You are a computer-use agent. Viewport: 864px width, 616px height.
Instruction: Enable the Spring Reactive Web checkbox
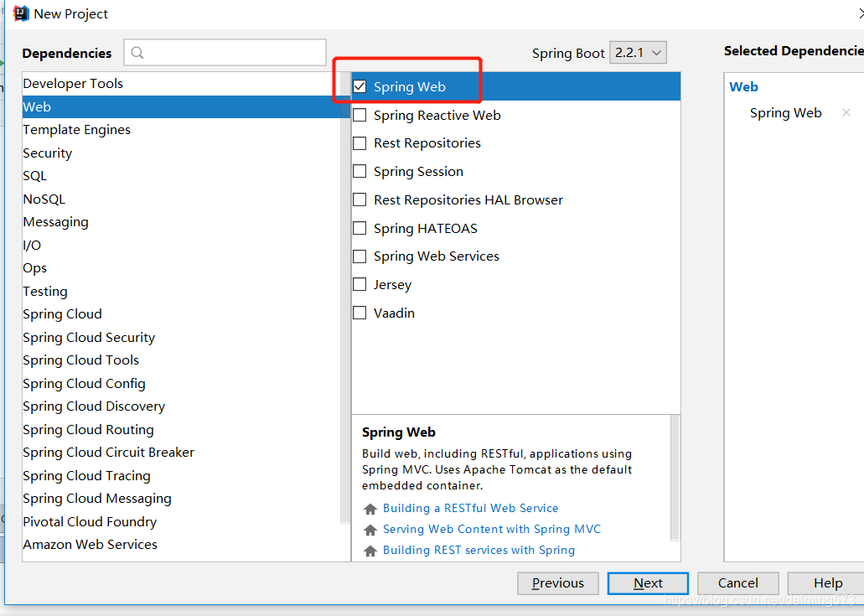[360, 115]
